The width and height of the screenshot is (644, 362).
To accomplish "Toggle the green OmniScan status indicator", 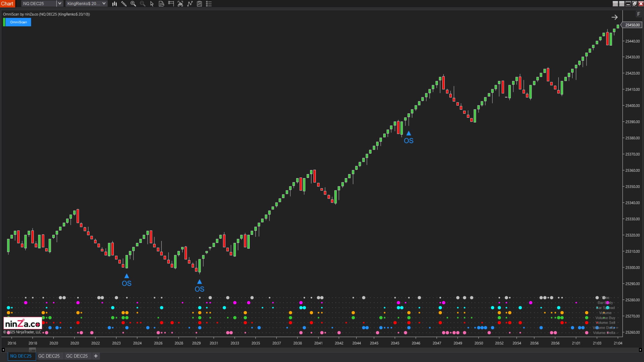I will coord(3,21).
